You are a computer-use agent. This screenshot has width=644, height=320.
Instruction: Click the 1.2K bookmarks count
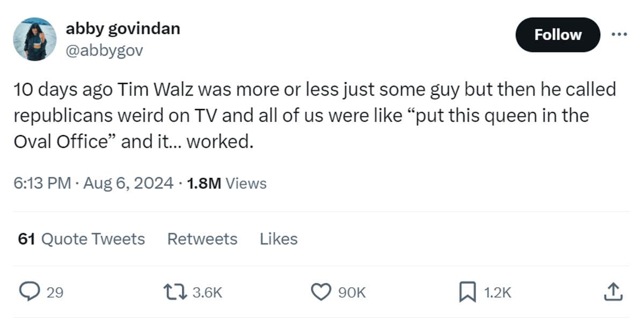(497, 292)
